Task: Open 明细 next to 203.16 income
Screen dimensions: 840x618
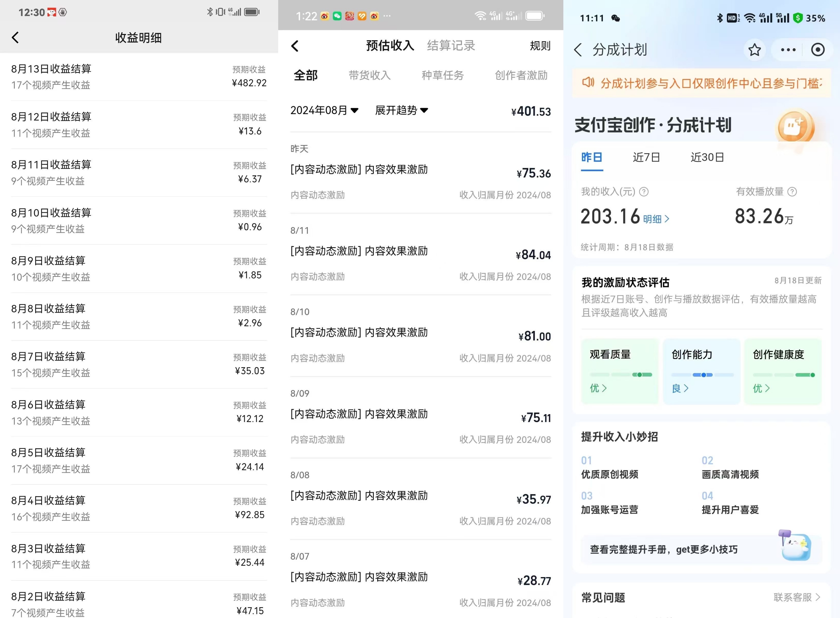Action: [656, 219]
